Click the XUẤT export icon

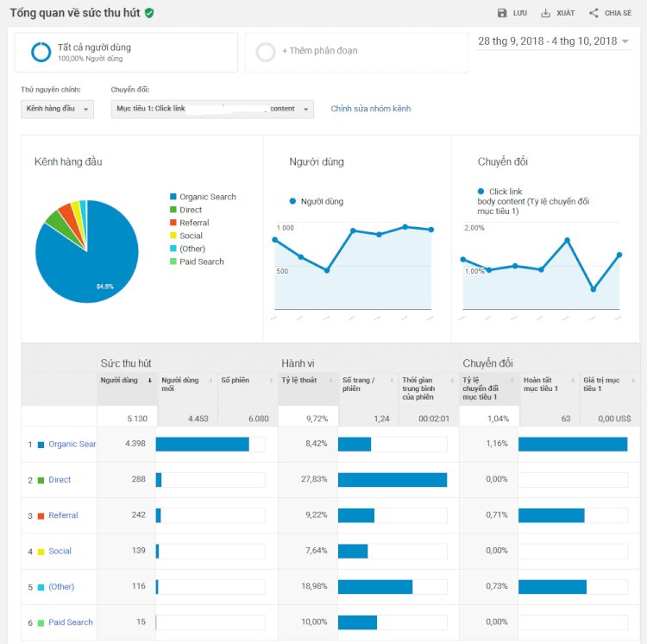click(x=545, y=13)
